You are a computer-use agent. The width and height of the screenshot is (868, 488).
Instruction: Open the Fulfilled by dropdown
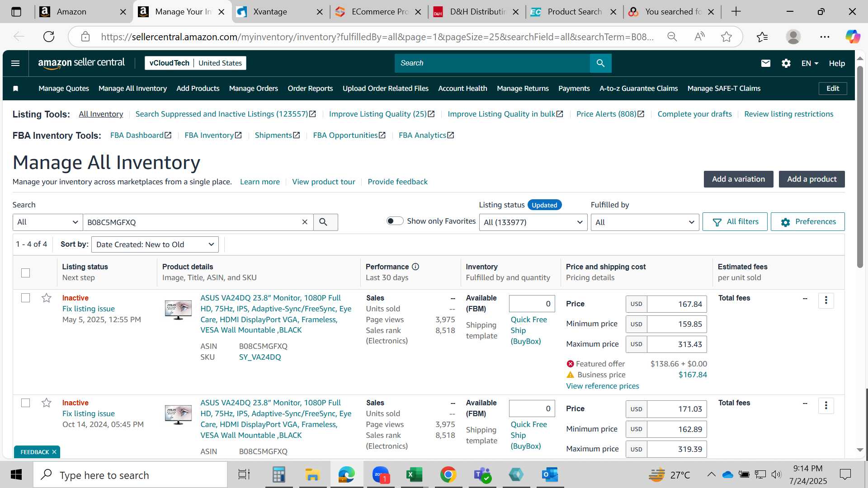645,222
